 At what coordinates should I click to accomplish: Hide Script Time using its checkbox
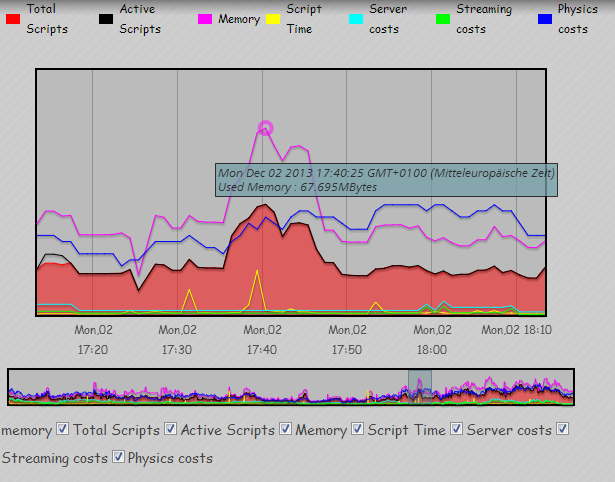tap(358, 430)
